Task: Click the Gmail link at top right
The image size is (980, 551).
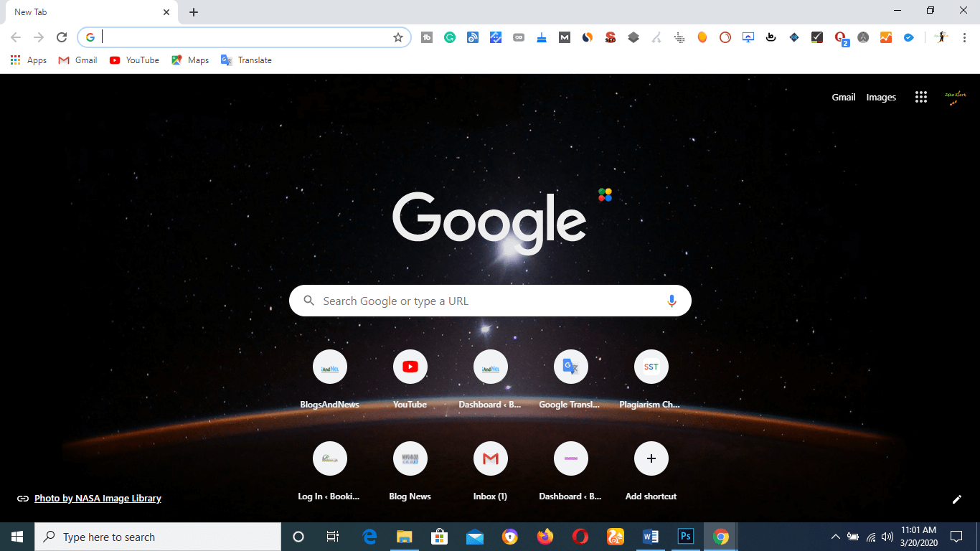Action: 844,98
